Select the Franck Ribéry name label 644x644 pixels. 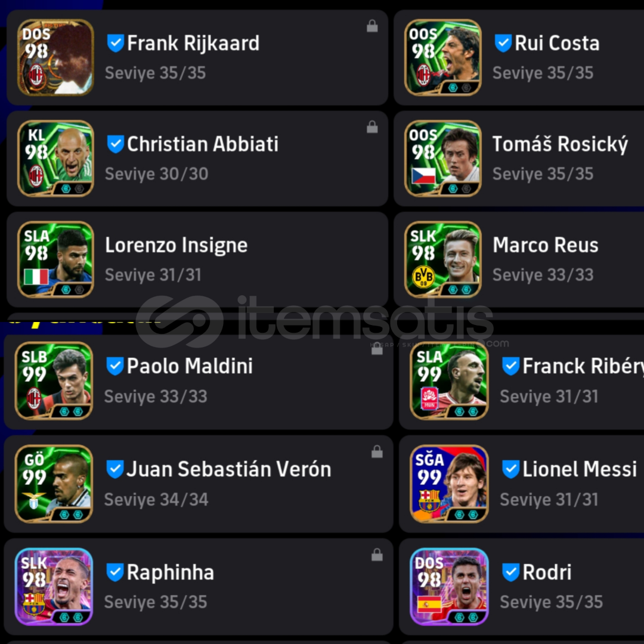(x=583, y=366)
